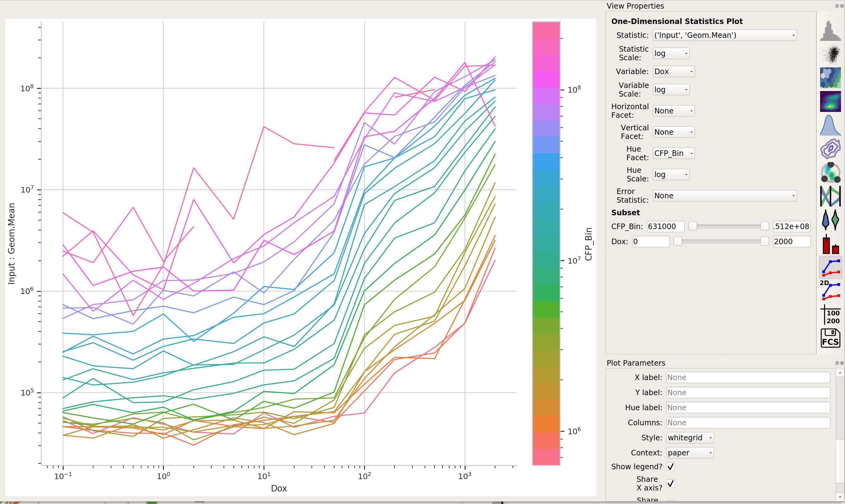
Task: Click the CFP_Bin minimum value field
Action: (x=665, y=227)
